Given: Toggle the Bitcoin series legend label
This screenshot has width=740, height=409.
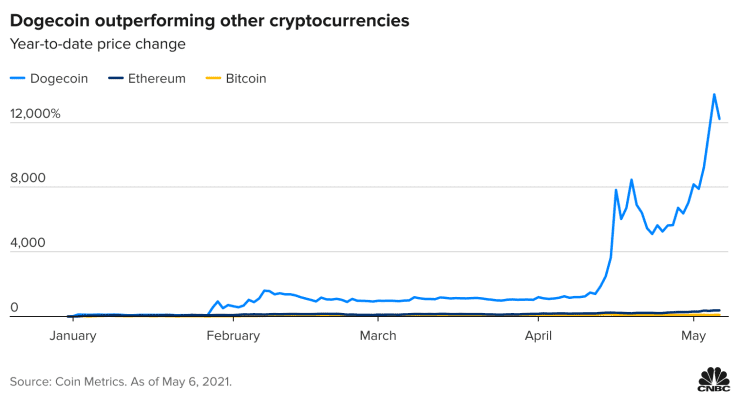Looking at the screenshot, I should (x=246, y=78).
